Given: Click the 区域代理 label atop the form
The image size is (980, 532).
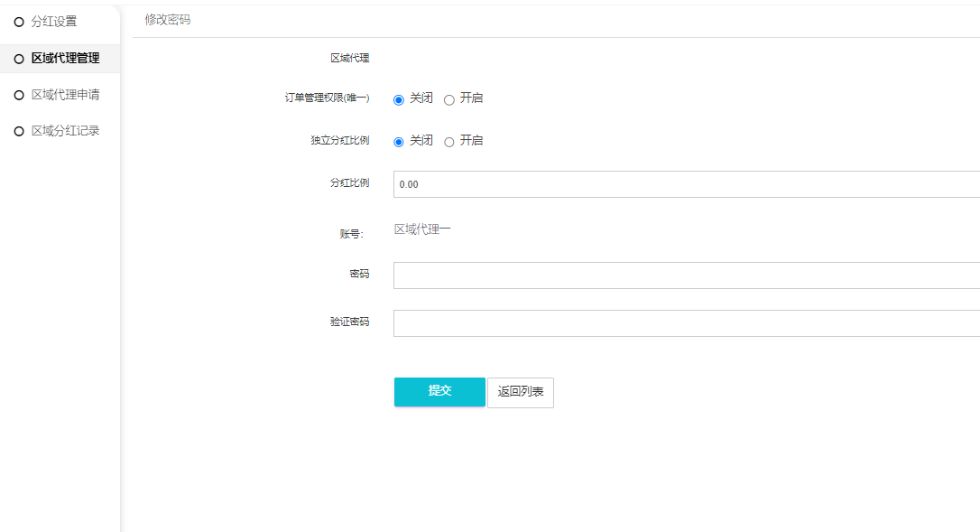Looking at the screenshot, I should click(x=349, y=59).
